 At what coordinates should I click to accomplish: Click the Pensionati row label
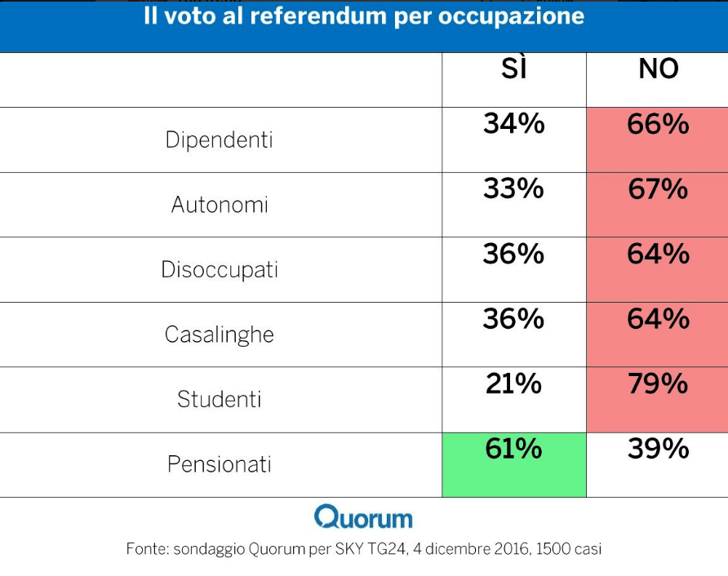click(220, 464)
